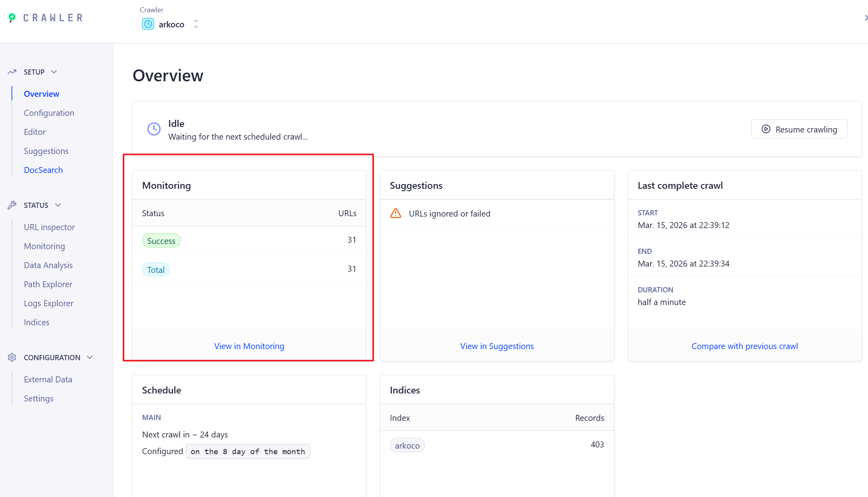Open the Overview sidebar item

(x=41, y=94)
